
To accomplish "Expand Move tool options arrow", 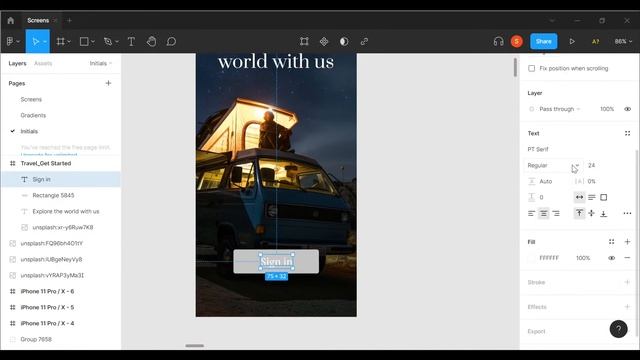I will pyautogui.click(x=44, y=42).
